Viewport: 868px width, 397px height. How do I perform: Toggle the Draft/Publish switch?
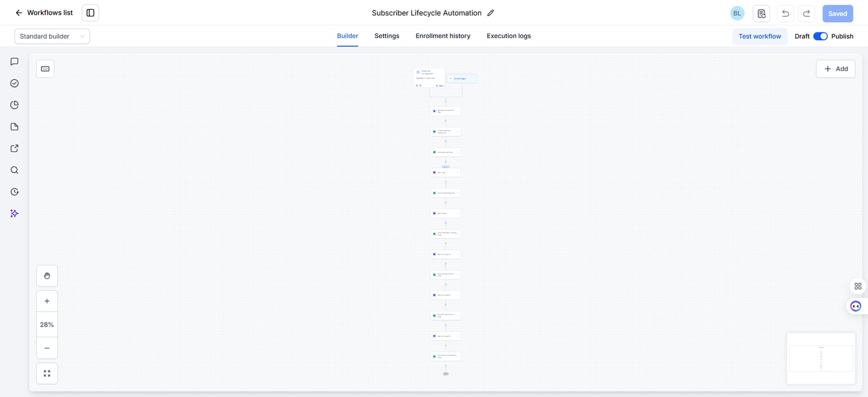(x=820, y=36)
